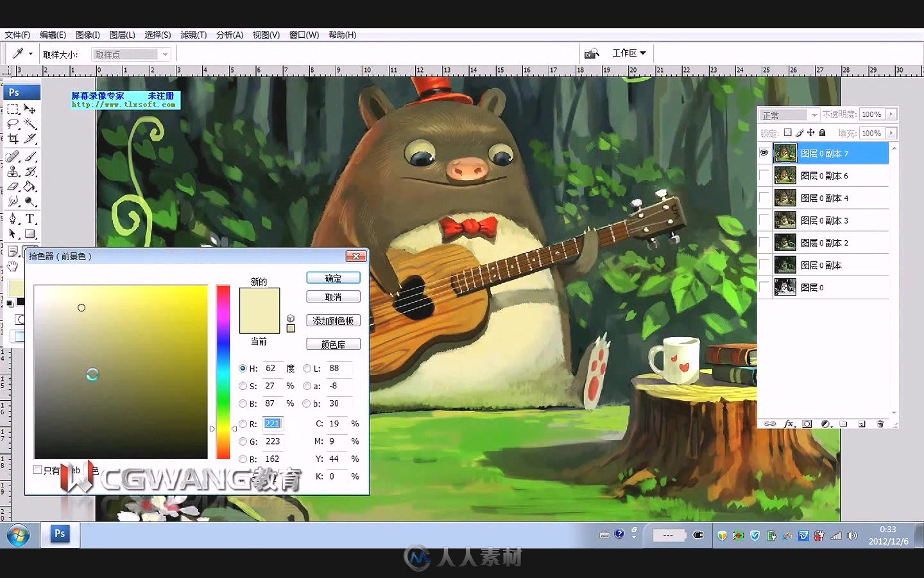
Task: Select the Healing Brush tool
Action: tap(13, 156)
